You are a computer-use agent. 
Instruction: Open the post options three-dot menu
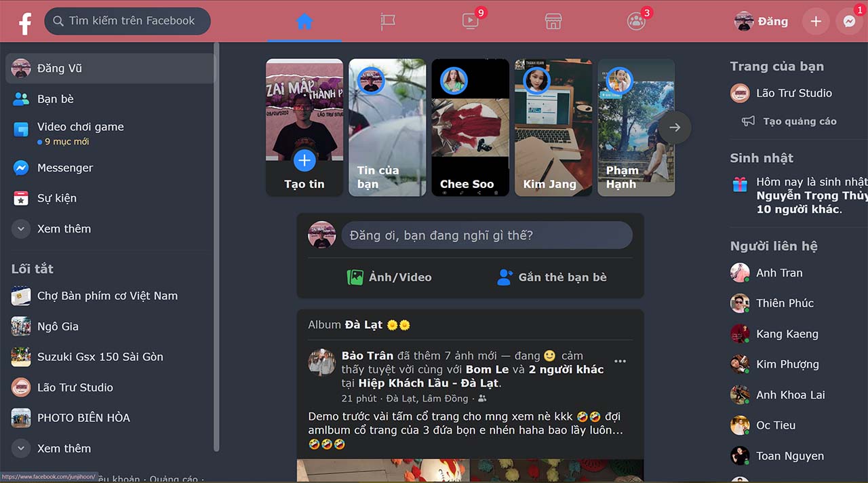click(620, 361)
